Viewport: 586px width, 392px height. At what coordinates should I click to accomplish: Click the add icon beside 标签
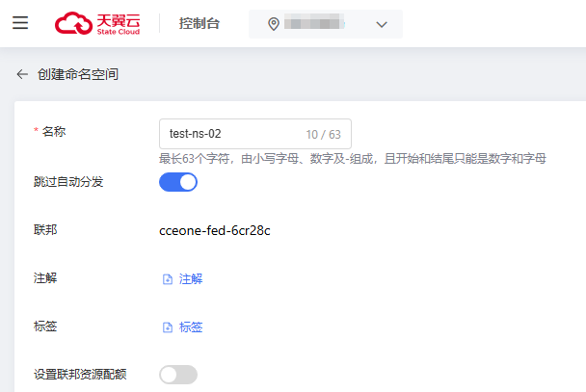point(167,327)
